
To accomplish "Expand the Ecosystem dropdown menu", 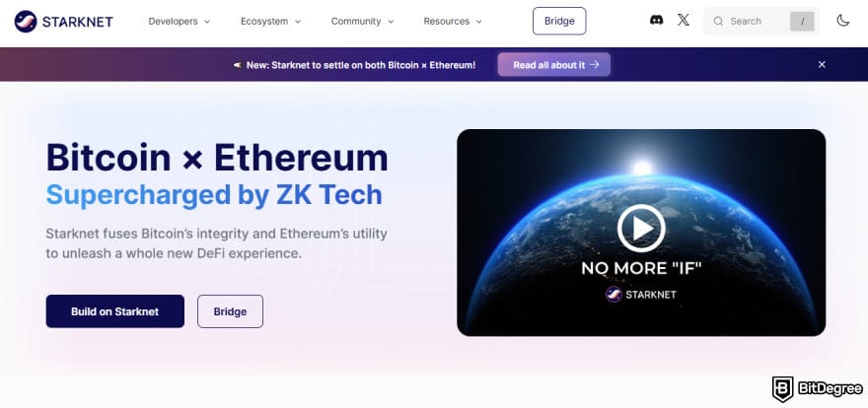I will pos(270,21).
